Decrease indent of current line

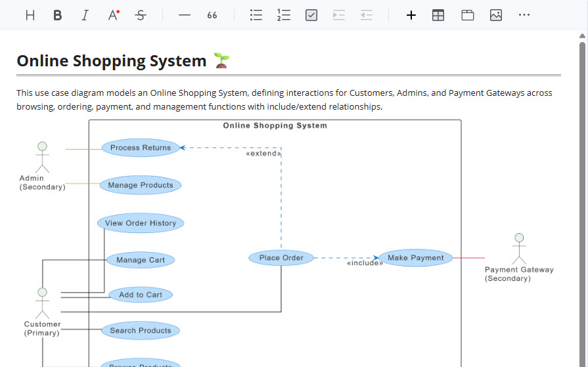click(x=367, y=15)
